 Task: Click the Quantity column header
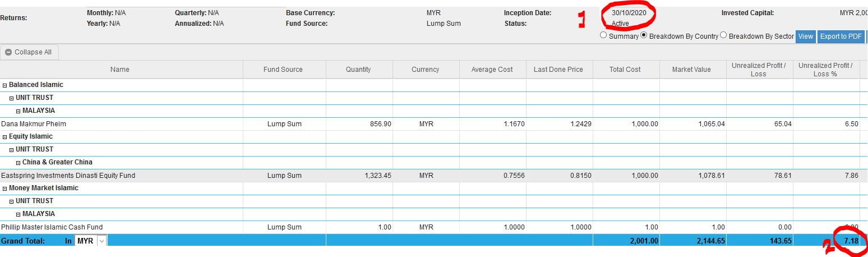[358, 70]
